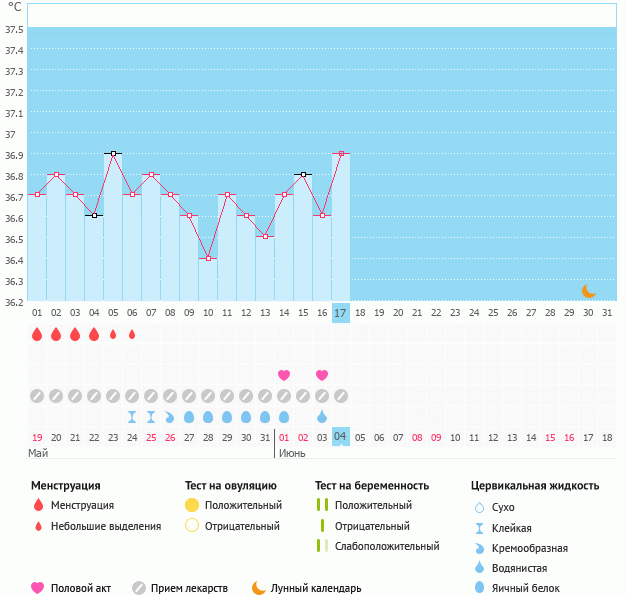Select the highlighted cycle day 17 cell

341,313
